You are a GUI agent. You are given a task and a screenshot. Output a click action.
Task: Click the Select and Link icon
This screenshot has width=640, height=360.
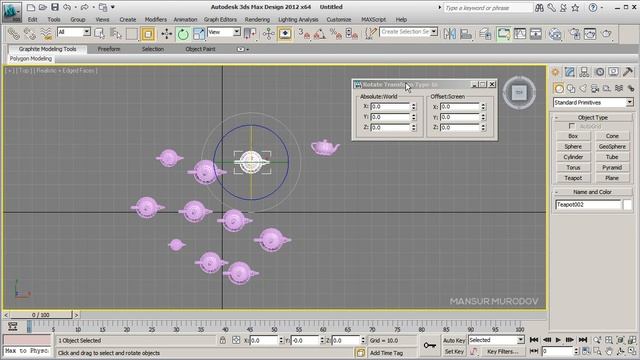(13, 33)
